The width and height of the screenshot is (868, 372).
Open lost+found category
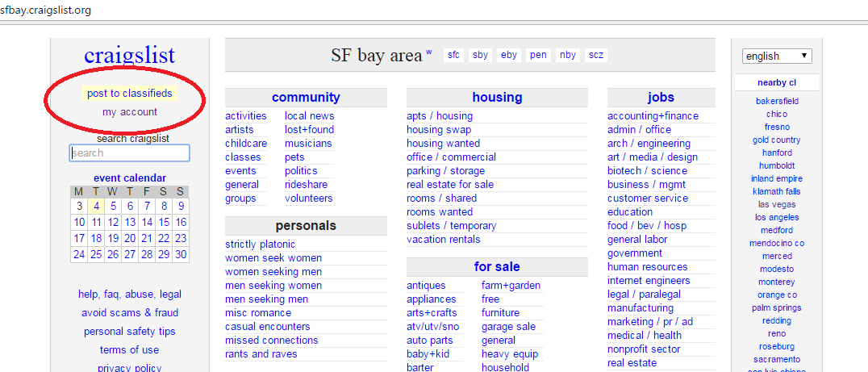pyautogui.click(x=310, y=130)
